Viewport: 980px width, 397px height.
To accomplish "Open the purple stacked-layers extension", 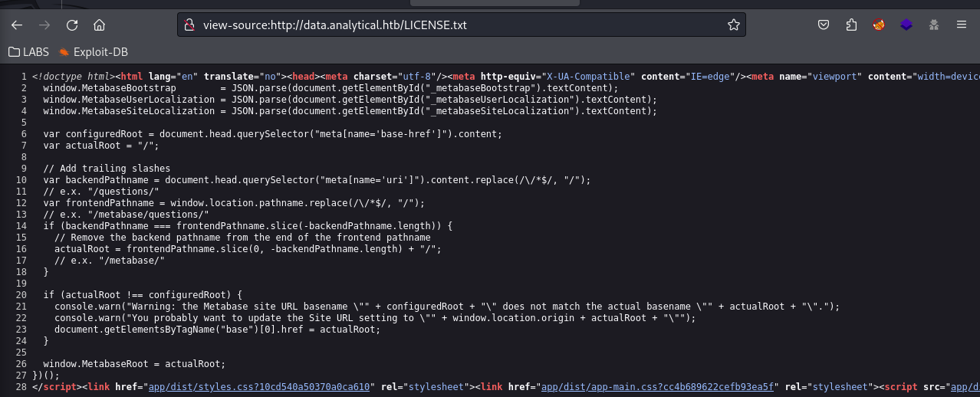I will tap(906, 25).
